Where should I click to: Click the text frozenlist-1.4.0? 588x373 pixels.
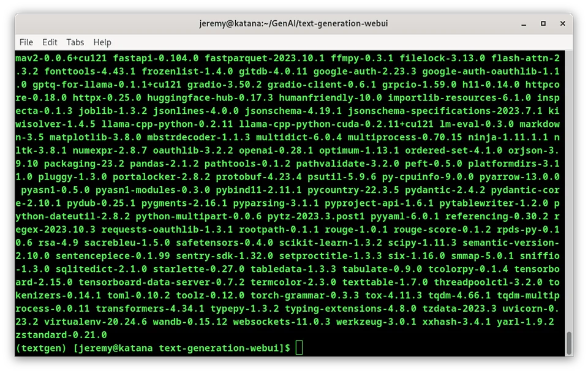pyautogui.click(x=187, y=72)
